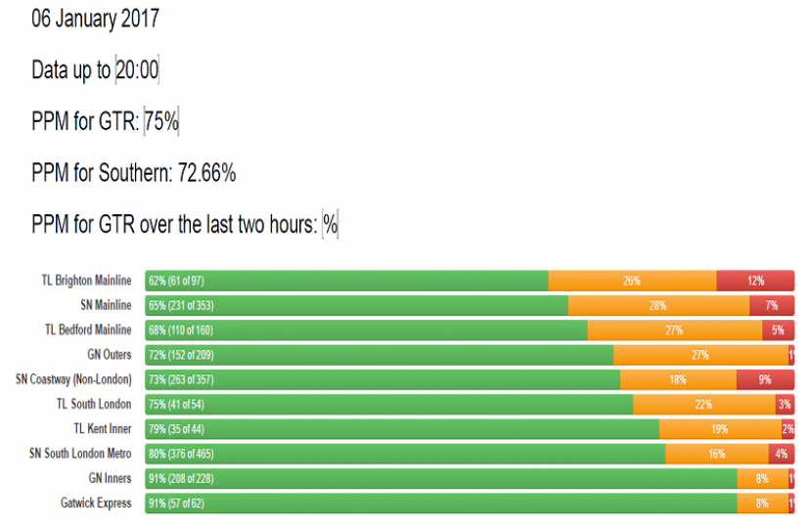The width and height of the screenshot is (812, 528).
Task: Click the 22% orange TL South London segment
Action: (x=704, y=404)
